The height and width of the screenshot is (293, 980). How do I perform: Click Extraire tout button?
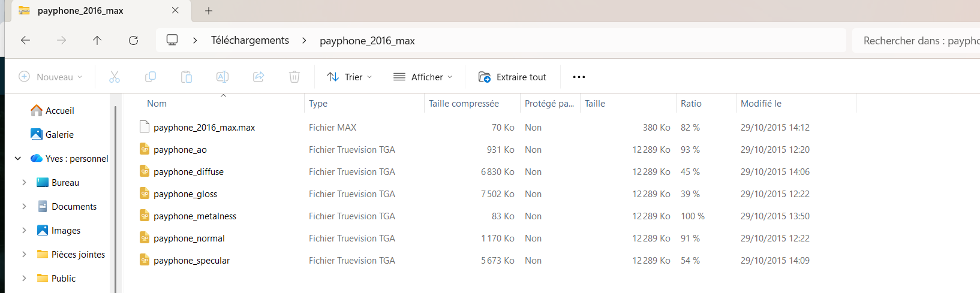[x=513, y=77]
